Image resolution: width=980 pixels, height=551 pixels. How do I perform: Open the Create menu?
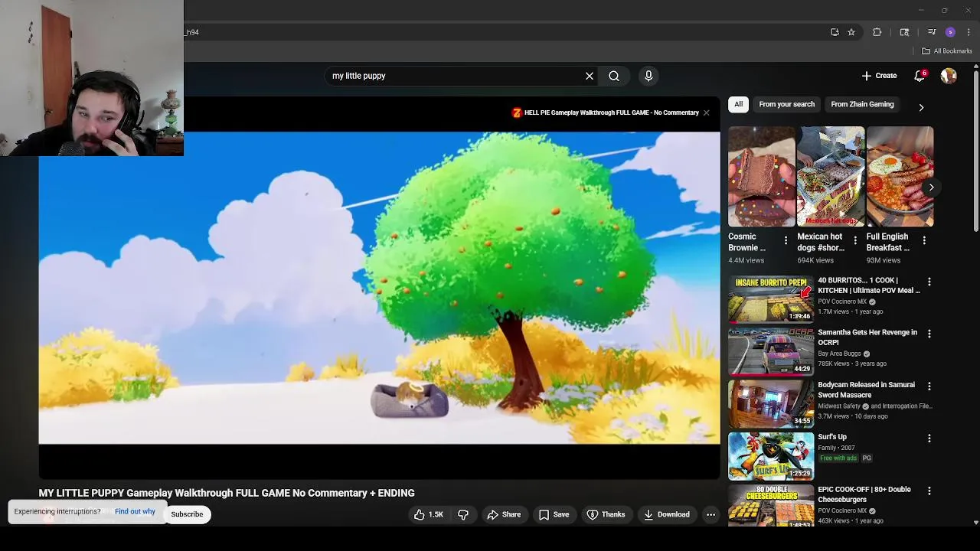coord(879,76)
